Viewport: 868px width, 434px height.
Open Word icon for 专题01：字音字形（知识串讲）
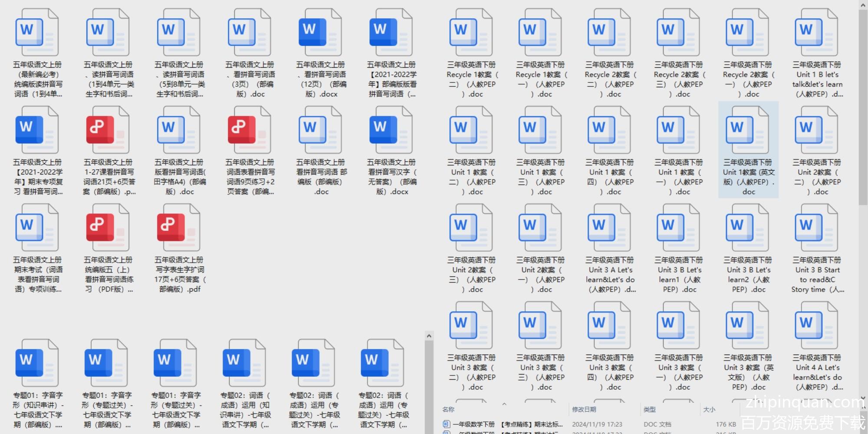point(37,364)
